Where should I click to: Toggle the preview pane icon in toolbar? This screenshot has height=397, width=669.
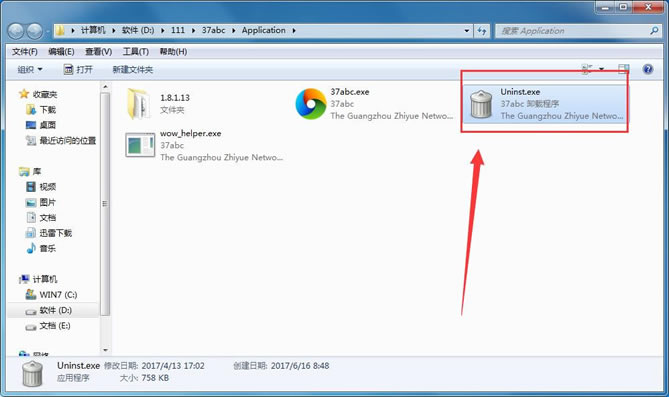[624, 69]
